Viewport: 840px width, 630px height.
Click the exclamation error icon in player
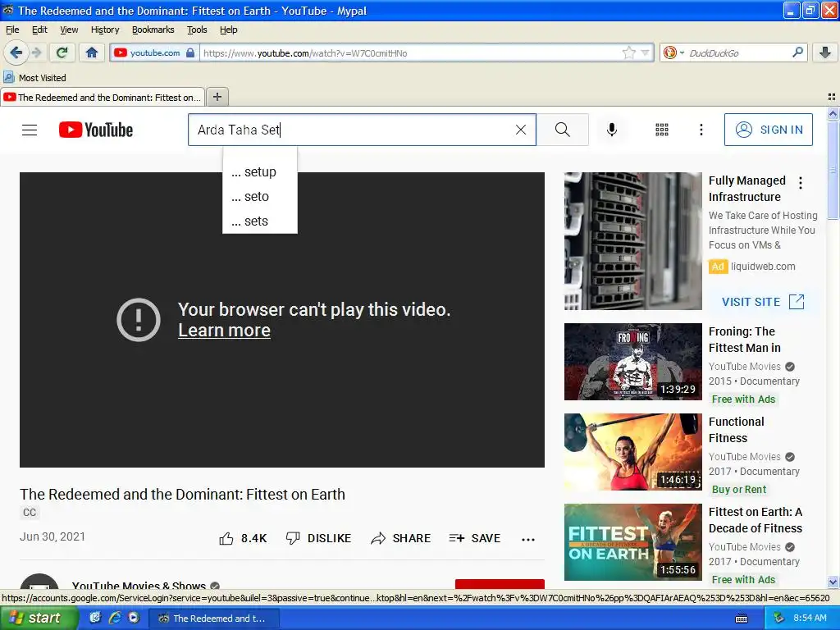(138, 320)
